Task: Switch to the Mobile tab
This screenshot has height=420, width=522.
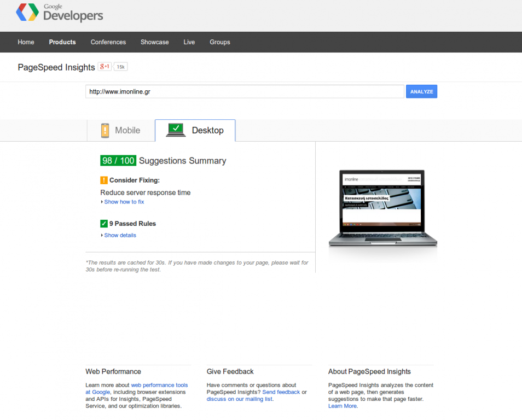Action: click(x=121, y=131)
